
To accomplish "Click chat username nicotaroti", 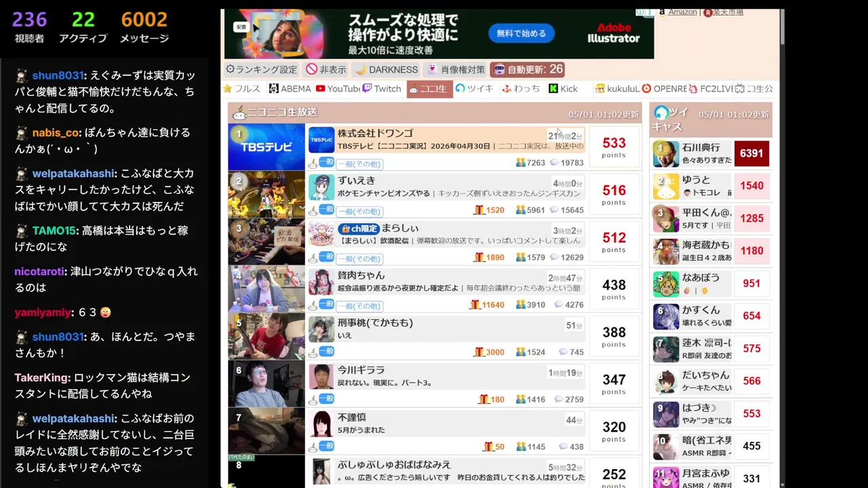I will pos(39,272).
